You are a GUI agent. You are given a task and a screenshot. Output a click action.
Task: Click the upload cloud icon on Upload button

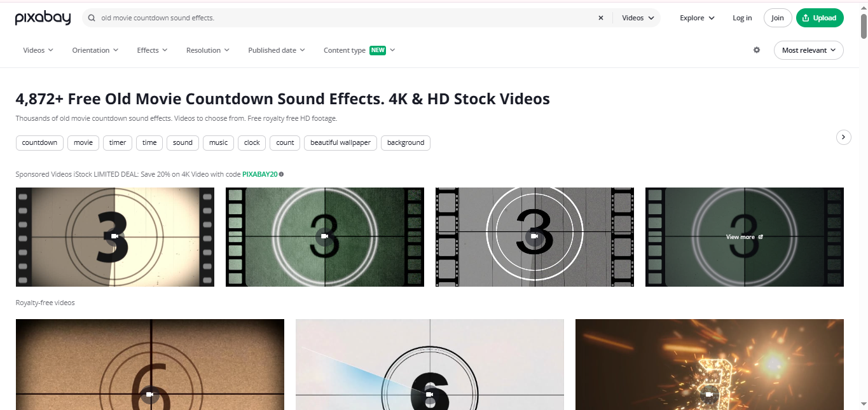806,18
